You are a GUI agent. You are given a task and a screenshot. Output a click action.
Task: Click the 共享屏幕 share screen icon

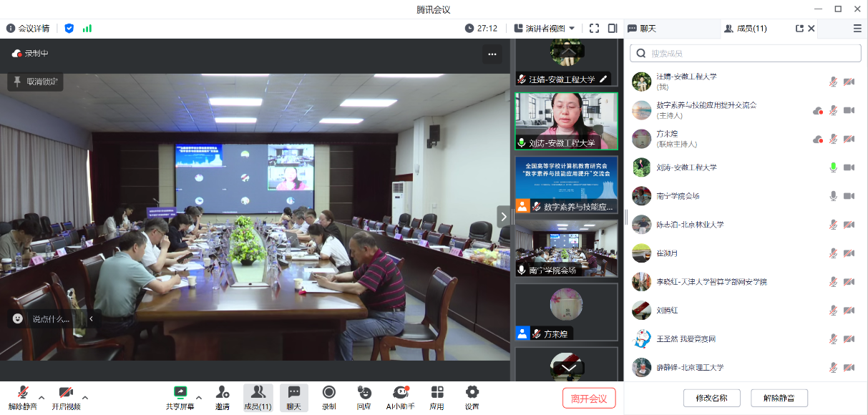pyautogui.click(x=180, y=392)
